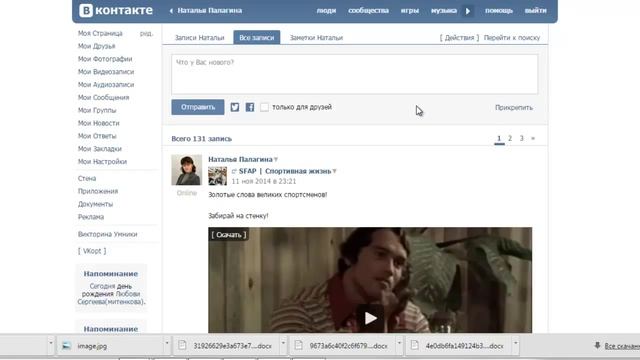Open 4e0db6fa149124b3...docx download

(459, 346)
